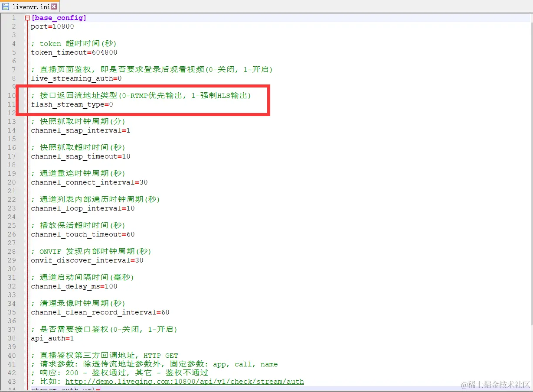Click the '; 通道启动间隔时间(毫秒)' comment
Viewport: 533px width, 392px height.
point(82,278)
